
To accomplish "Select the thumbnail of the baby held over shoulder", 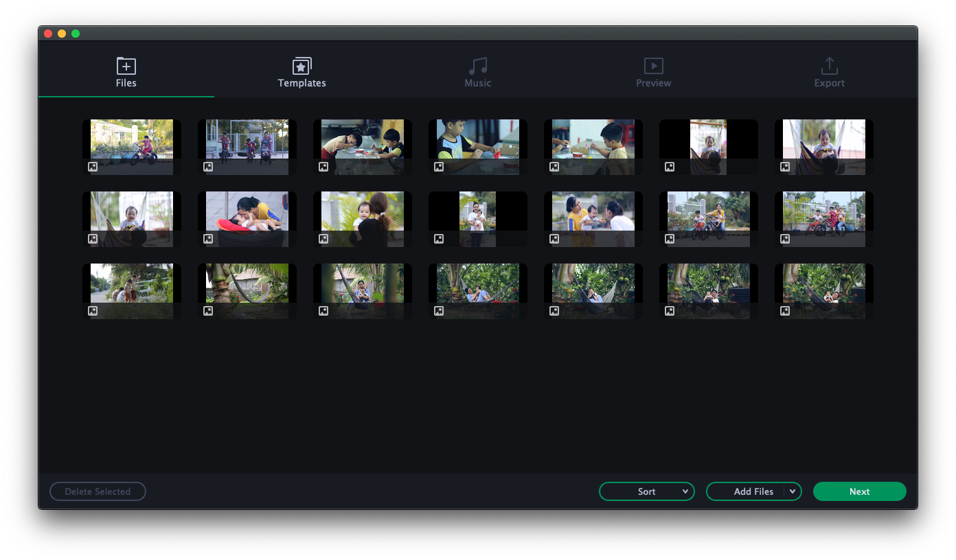I will tap(362, 219).
